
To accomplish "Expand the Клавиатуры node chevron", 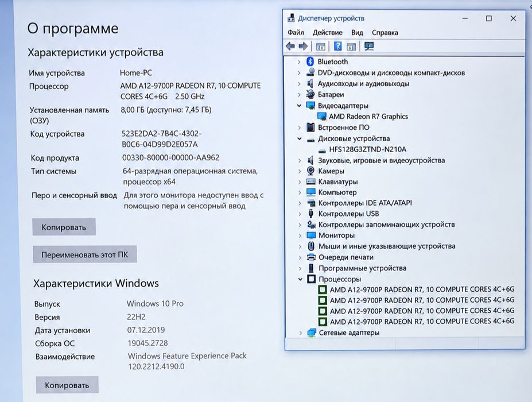I will [x=300, y=182].
